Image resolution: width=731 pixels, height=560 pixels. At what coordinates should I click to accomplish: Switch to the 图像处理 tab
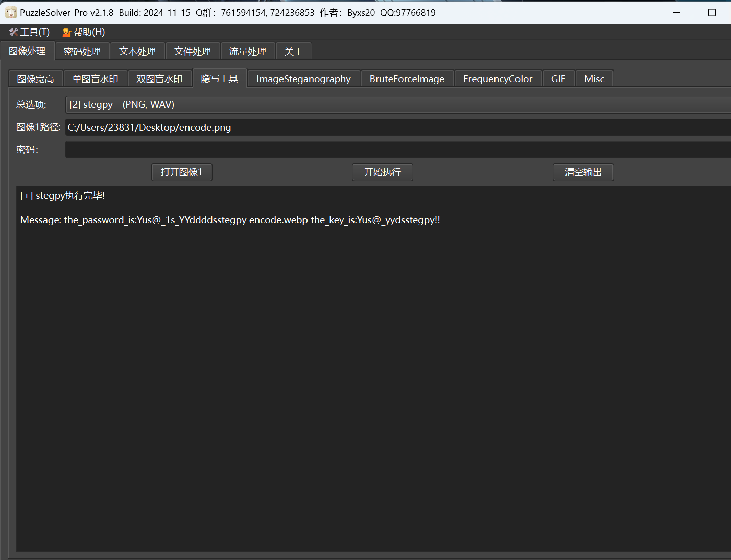click(28, 51)
